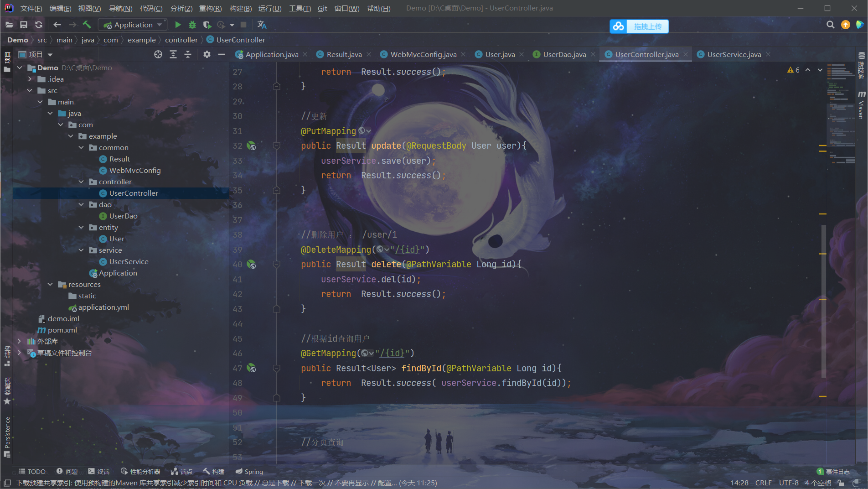The height and width of the screenshot is (489, 868).
Task: Open the 文件(F) menu
Action: click(31, 8)
